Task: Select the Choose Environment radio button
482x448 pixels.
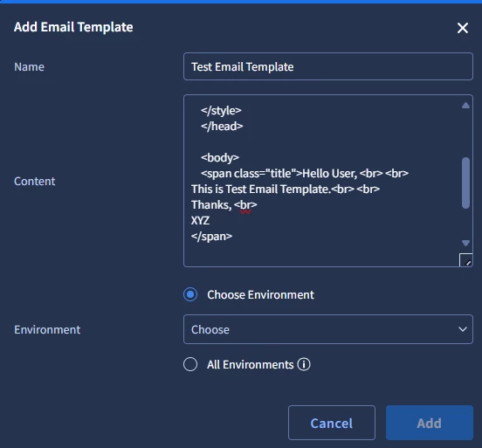Action: (x=190, y=294)
